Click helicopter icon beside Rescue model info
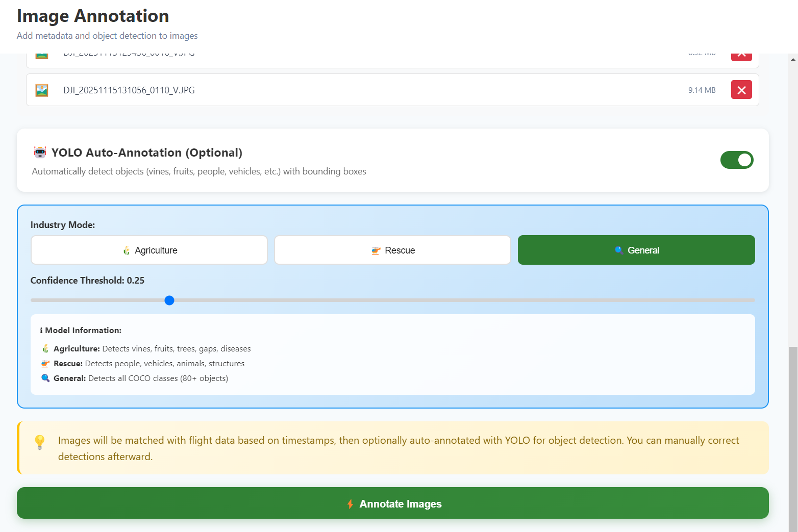Viewport: 798px width, 532px height. 45,364
